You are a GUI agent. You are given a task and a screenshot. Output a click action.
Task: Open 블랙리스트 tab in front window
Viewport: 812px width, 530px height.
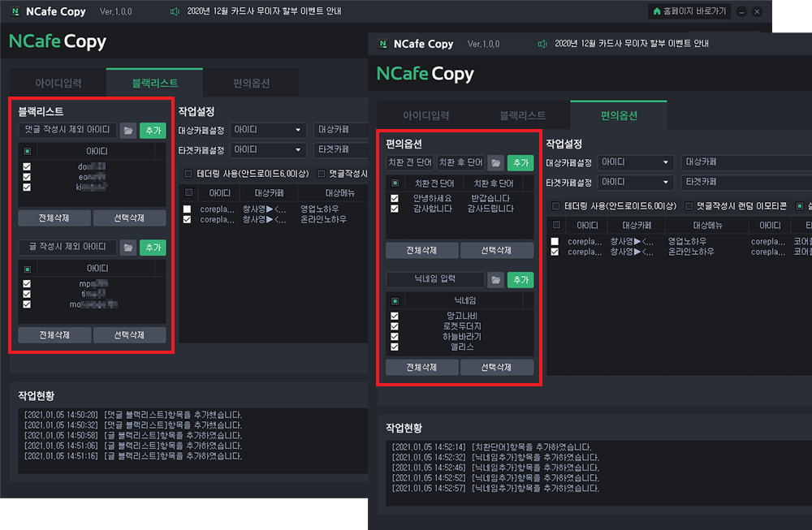(522, 115)
